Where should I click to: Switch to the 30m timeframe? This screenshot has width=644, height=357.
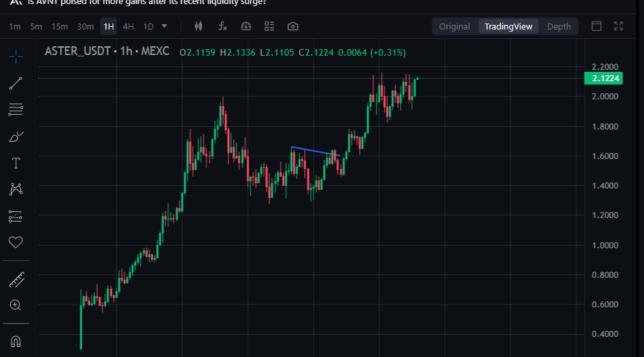pos(85,26)
